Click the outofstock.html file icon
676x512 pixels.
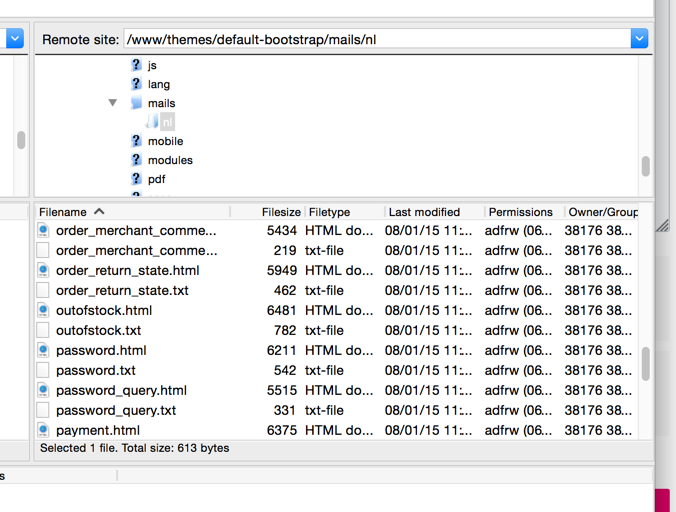43,310
